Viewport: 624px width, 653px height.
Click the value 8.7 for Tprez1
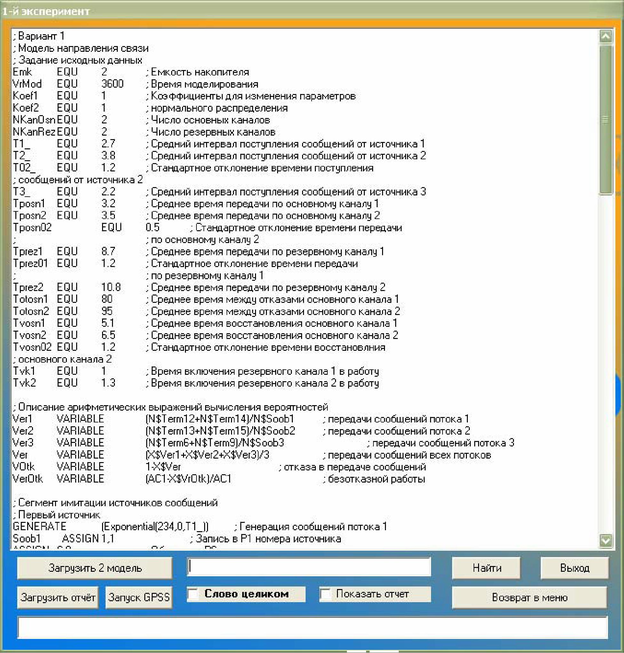click(x=108, y=252)
